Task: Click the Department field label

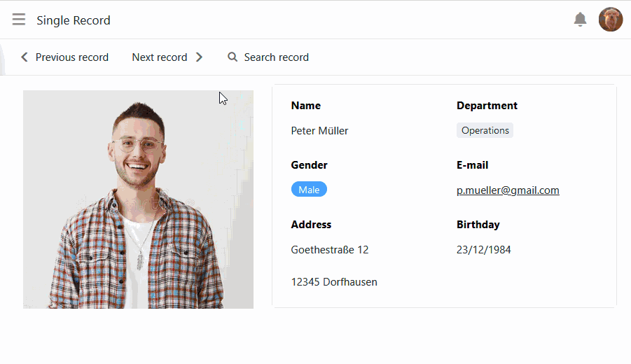Action: [x=487, y=106]
